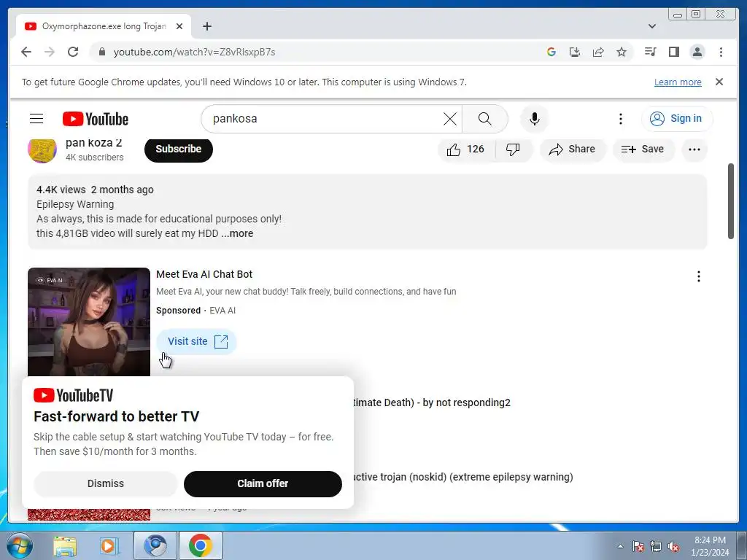Open a new browser tab

pyautogui.click(x=206, y=26)
